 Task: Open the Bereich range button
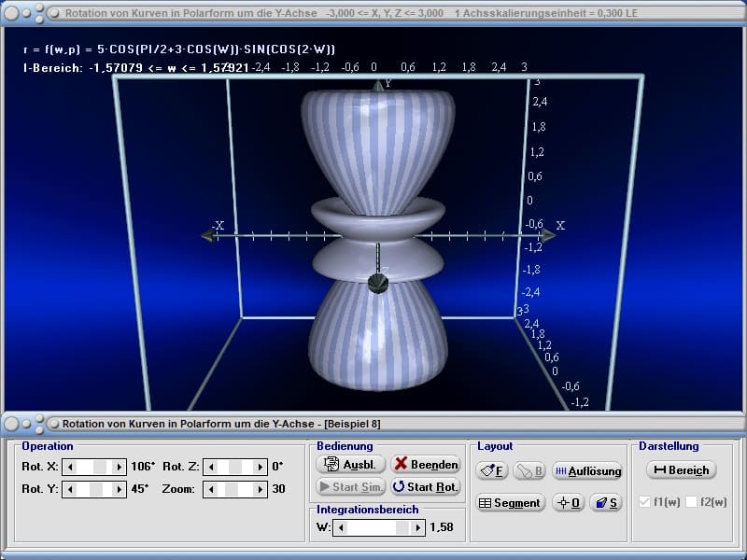click(x=682, y=470)
